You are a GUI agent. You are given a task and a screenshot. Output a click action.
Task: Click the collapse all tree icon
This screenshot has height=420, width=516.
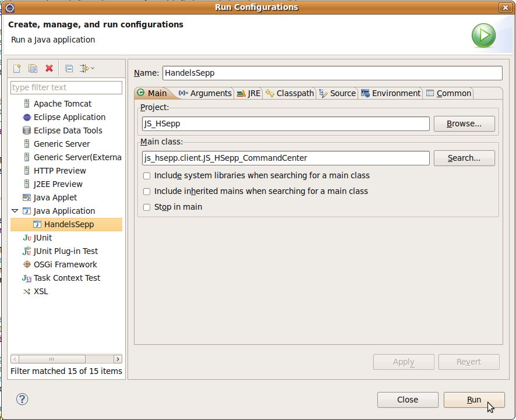coord(69,68)
